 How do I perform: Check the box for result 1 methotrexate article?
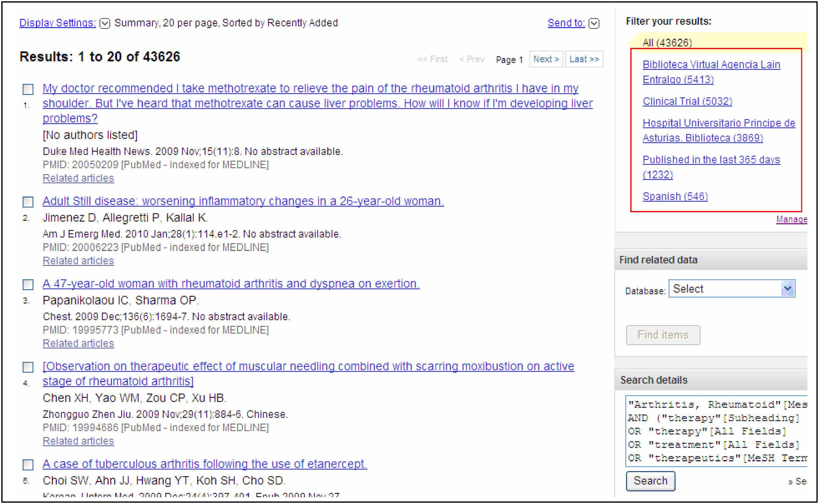pyautogui.click(x=28, y=89)
